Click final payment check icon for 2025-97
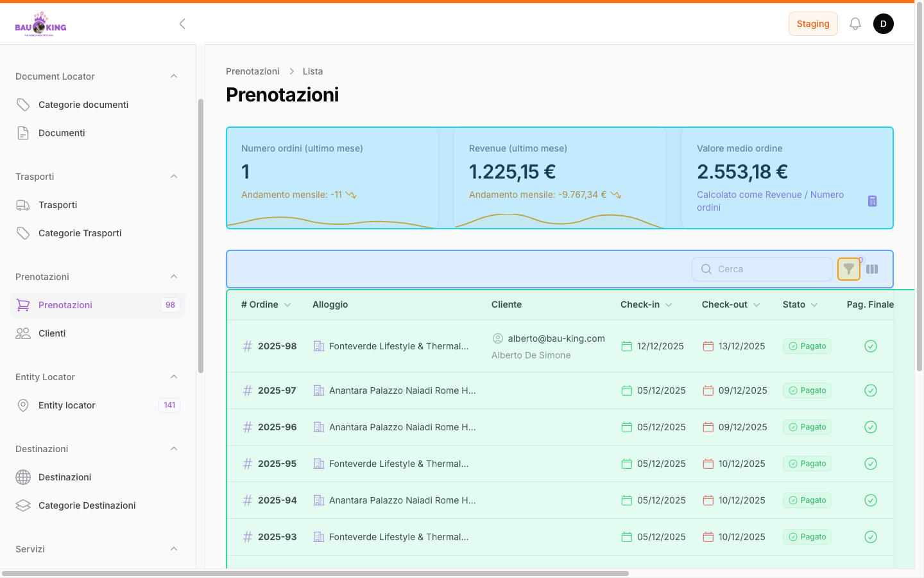This screenshot has width=924, height=578. (871, 390)
